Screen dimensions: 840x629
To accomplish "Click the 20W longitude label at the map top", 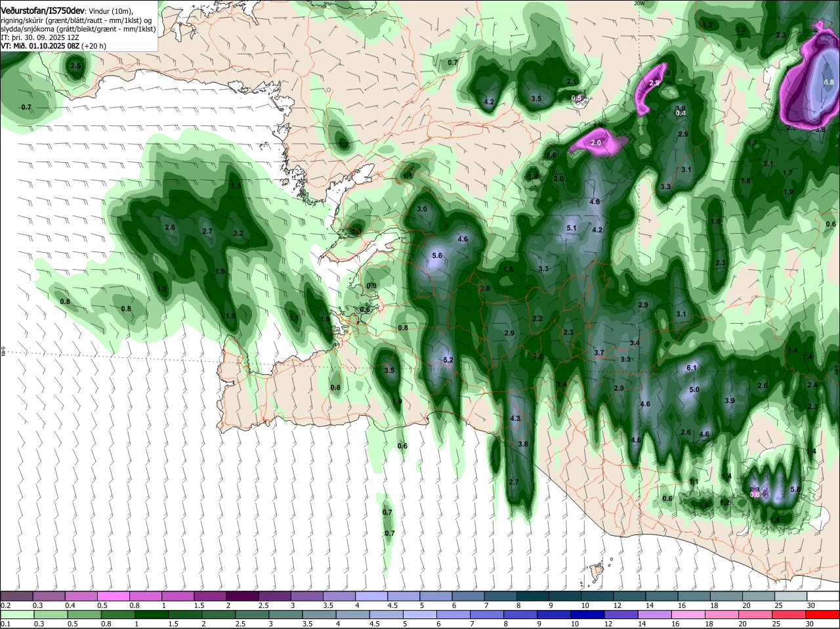I will tap(640, 3).
